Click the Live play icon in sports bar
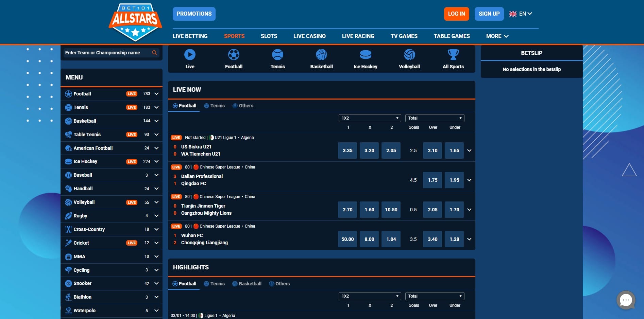 pyautogui.click(x=190, y=55)
